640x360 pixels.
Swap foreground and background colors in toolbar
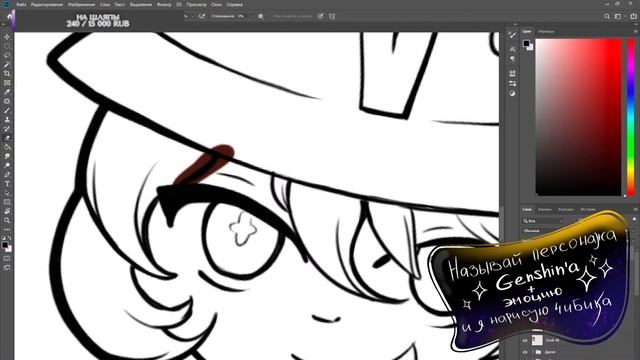coord(10,238)
